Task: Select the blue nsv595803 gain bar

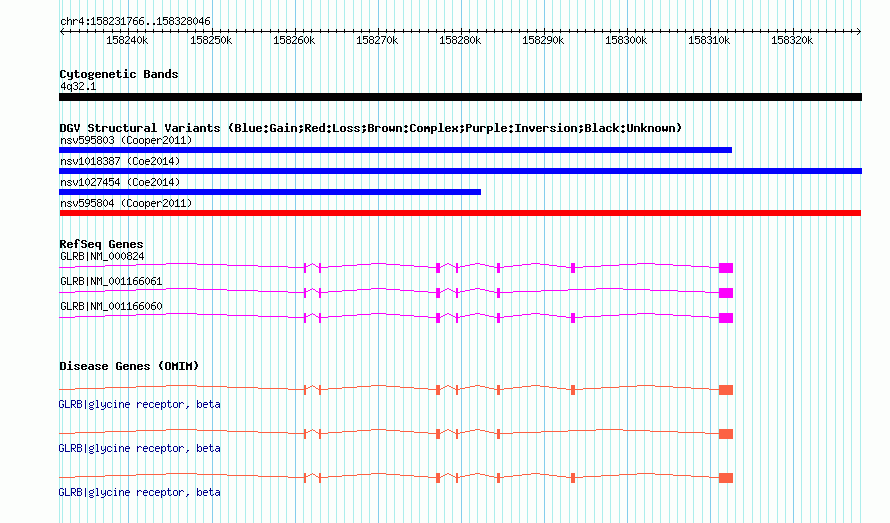Action: 396,150
